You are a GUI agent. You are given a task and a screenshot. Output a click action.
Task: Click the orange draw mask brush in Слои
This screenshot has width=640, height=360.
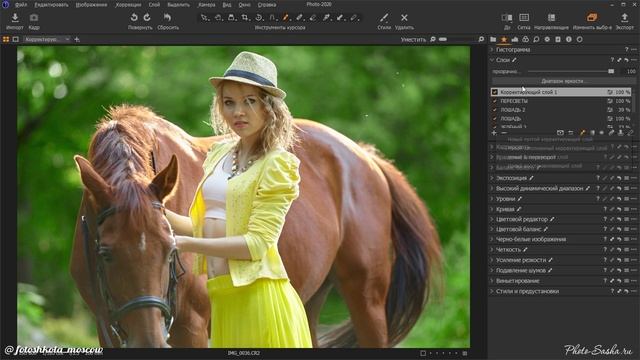[x=582, y=133]
